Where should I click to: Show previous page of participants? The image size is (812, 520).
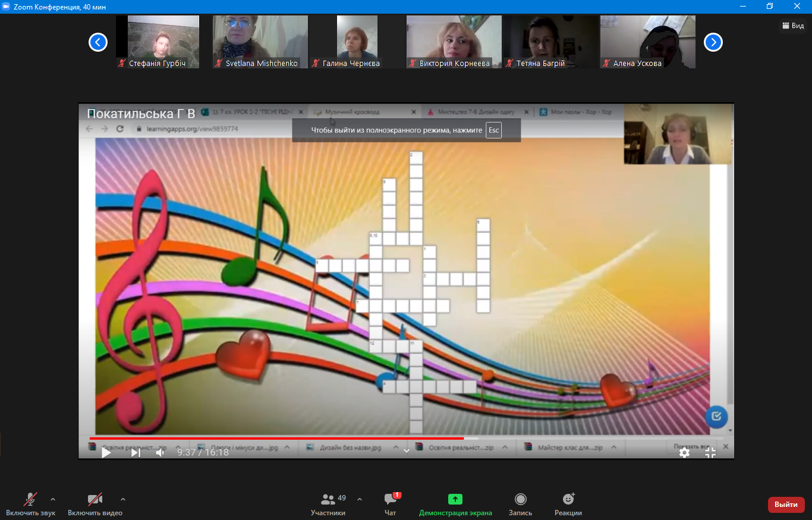pos(97,42)
